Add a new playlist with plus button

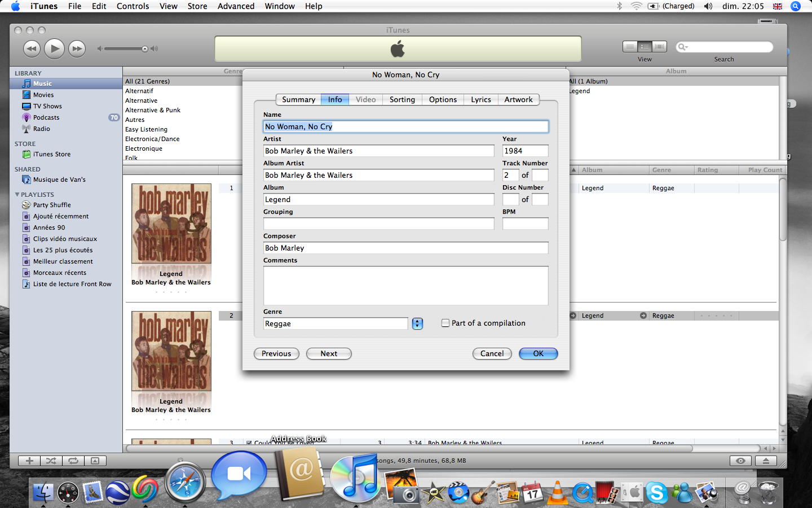pos(29,461)
